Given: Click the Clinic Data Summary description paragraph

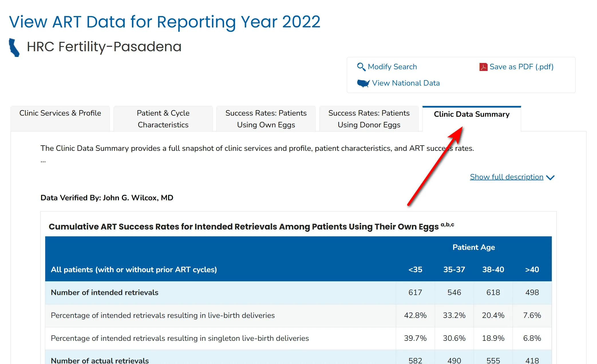Looking at the screenshot, I should point(257,148).
